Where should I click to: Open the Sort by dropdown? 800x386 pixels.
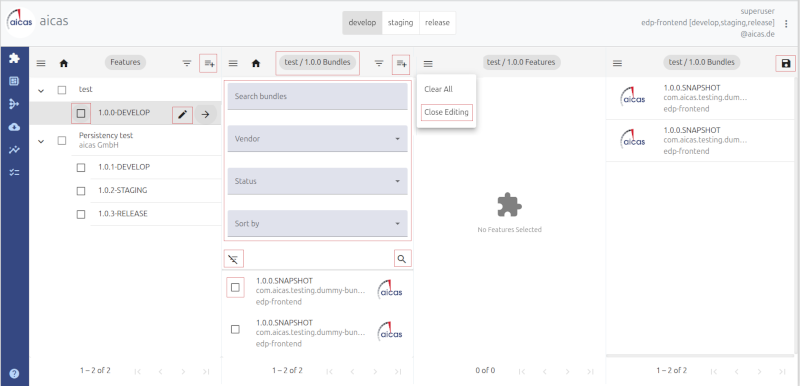point(317,223)
